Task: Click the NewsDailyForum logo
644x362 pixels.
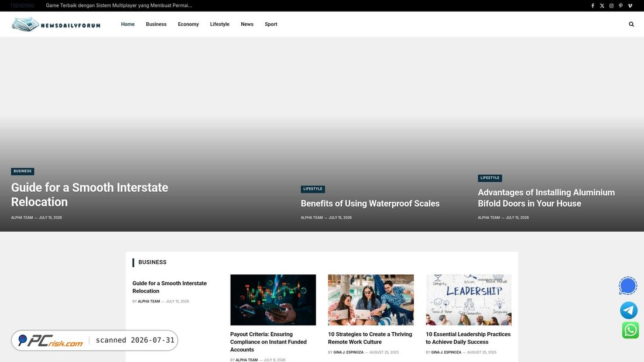Action: [x=56, y=25]
